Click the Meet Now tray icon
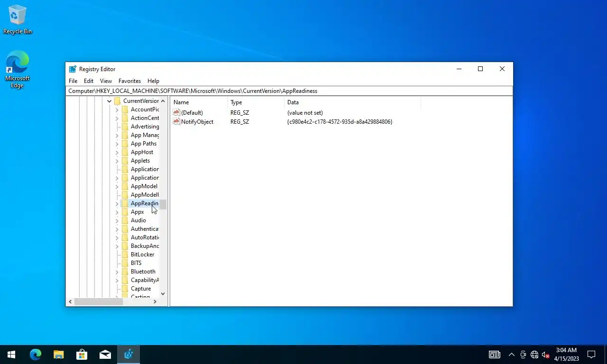This screenshot has height=364, width=607. click(523, 355)
